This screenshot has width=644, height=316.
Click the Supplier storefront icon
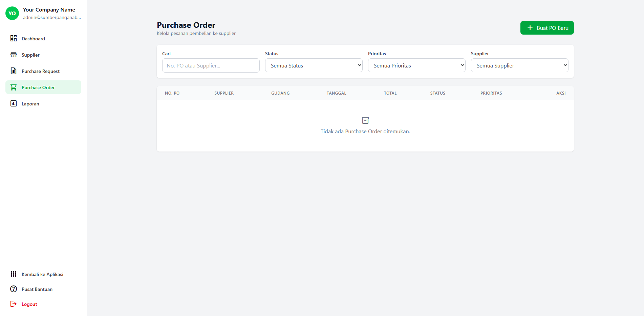pyautogui.click(x=14, y=55)
